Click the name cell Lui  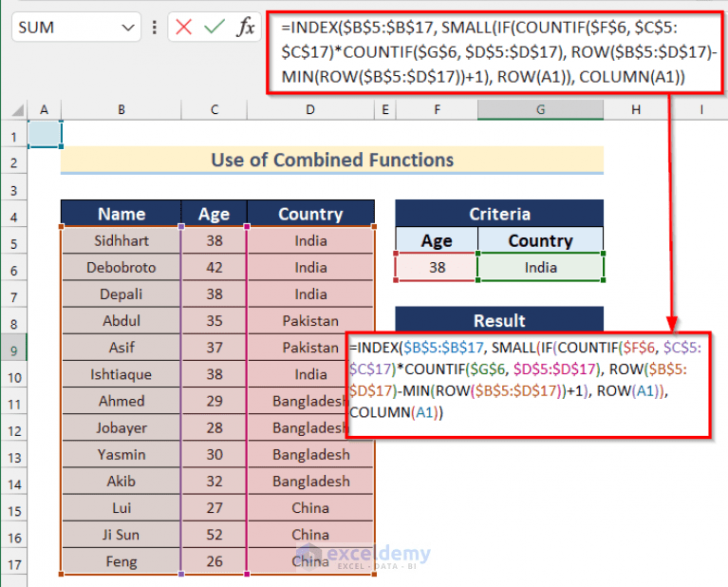click(121, 507)
